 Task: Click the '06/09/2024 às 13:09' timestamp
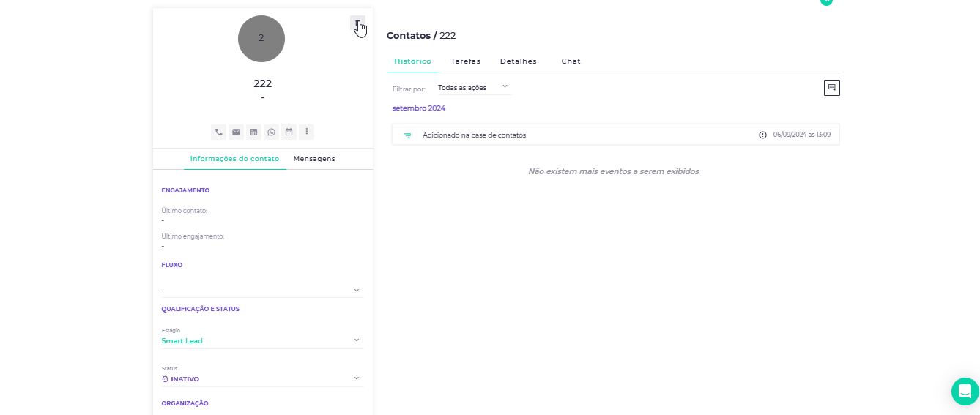coord(802,135)
